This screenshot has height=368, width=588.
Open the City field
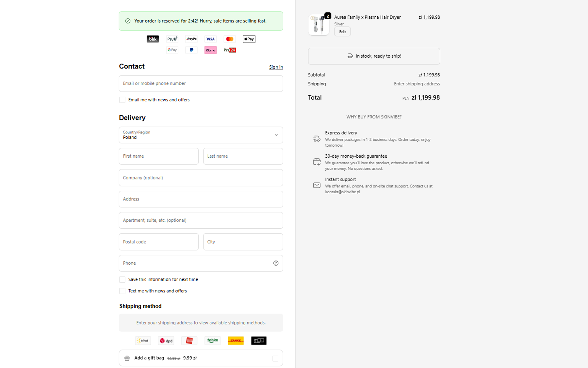pyautogui.click(x=243, y=242)
